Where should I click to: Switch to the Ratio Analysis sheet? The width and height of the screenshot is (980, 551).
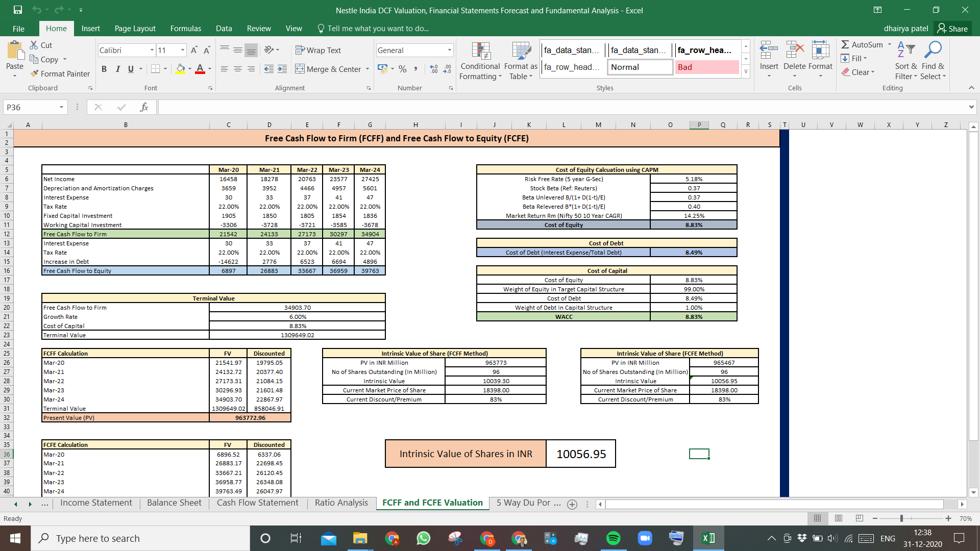tap(341, 503)
